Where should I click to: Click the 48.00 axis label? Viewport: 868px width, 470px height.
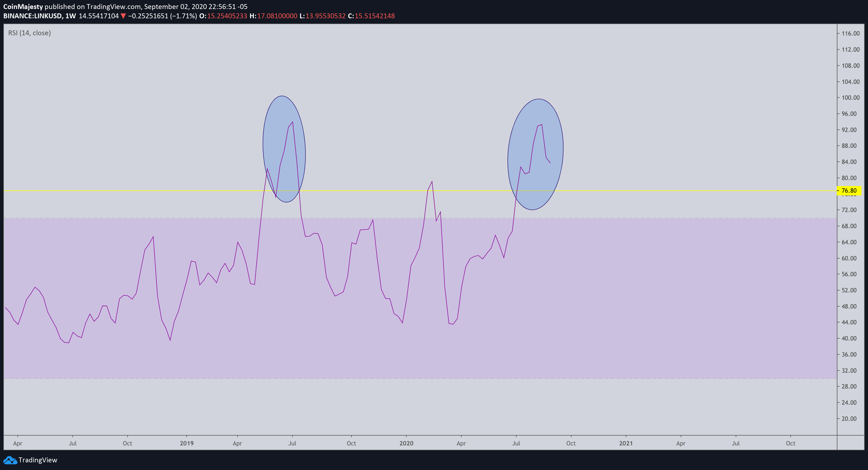[849, 306]
